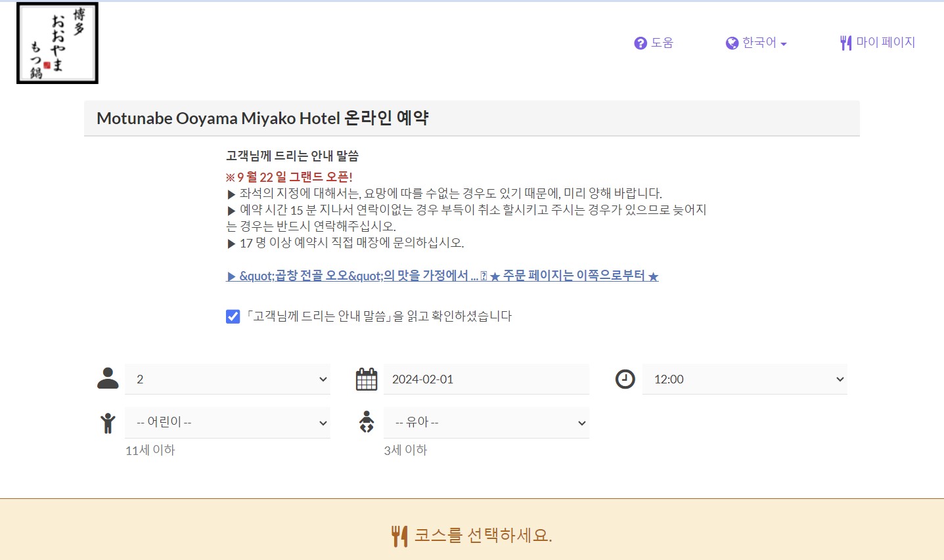
Task: Click the globe language icon
Action: (x=732, y=43)
